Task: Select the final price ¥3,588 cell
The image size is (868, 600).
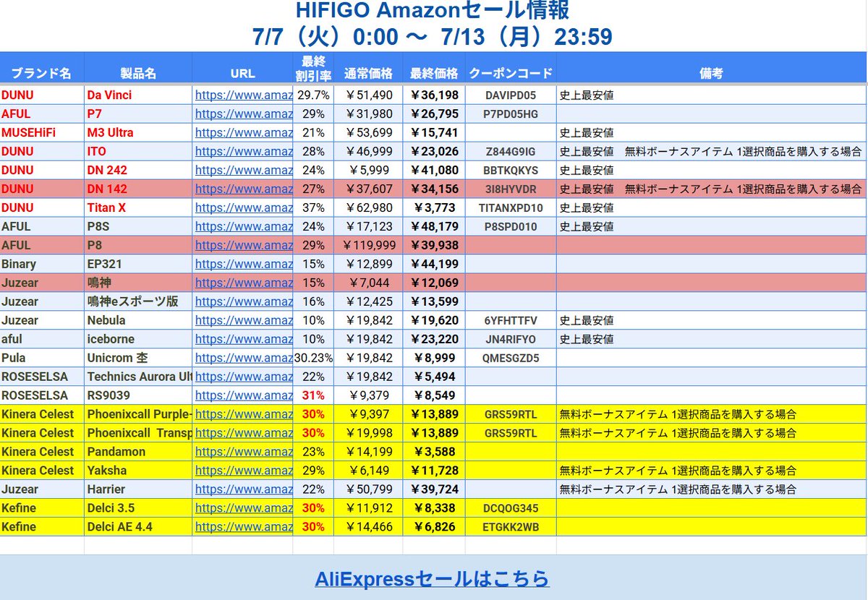Action: coord(434,452)
